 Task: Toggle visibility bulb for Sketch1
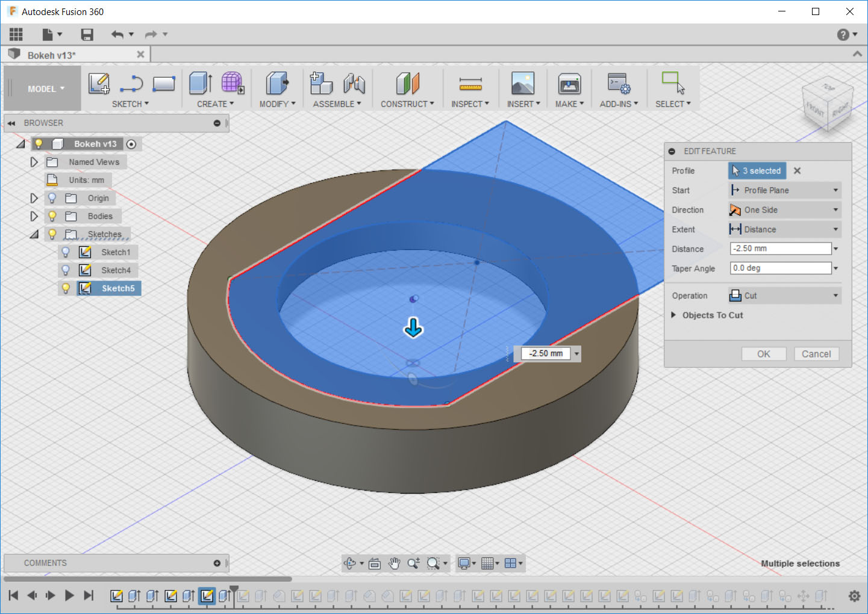[x=66, y=252]
